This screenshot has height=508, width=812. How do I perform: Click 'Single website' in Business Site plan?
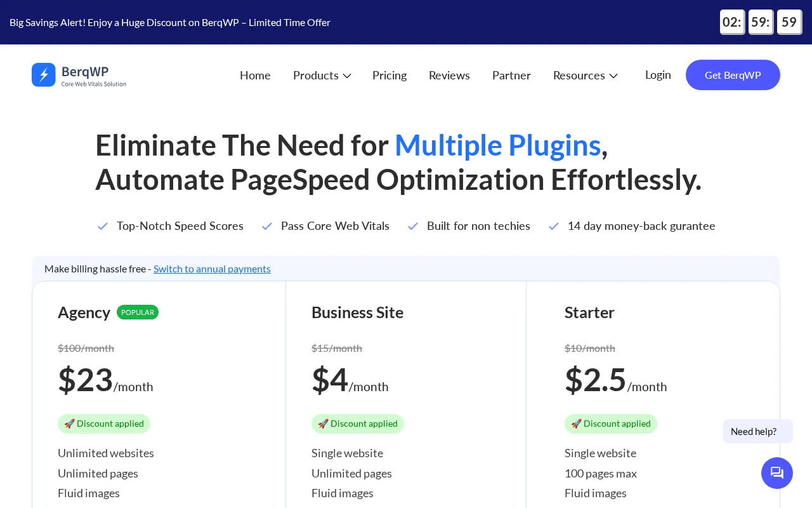pos(347,453)
